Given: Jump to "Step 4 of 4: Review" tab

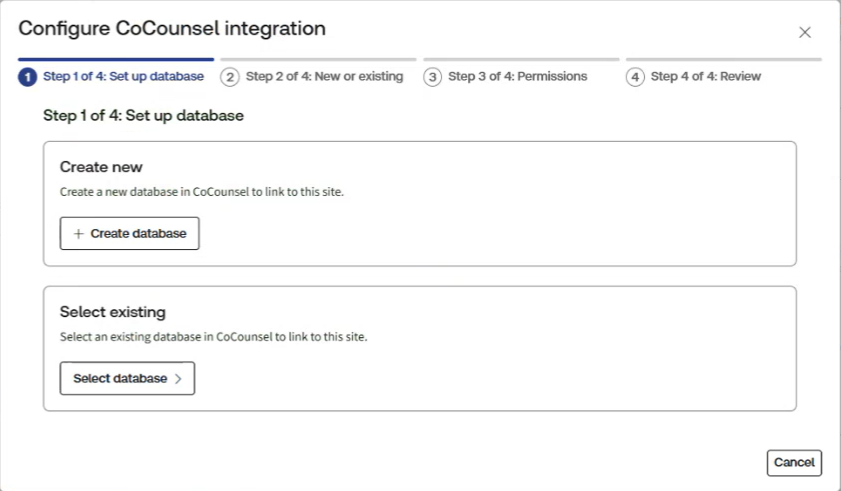Looking at the screenshot, I should click(705, 77).
